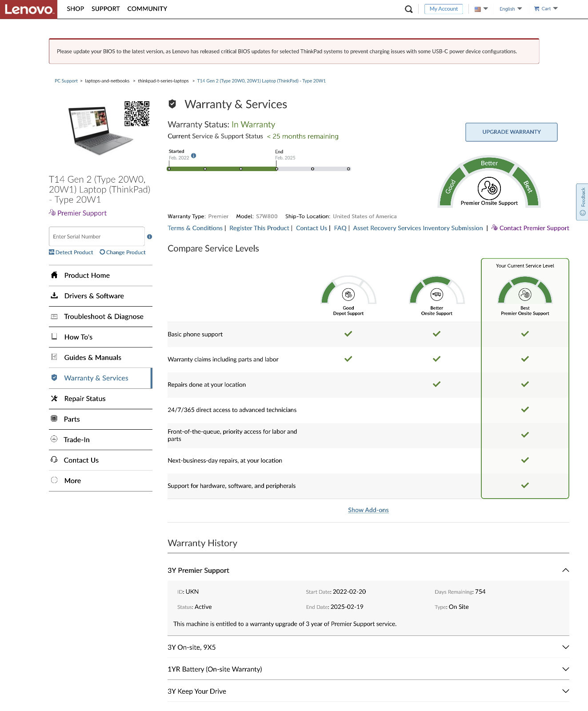Click the info icon beside serial number field
The width and height of the screenshot is (588, 711).
pyautogui.click(x=149, y=236)
